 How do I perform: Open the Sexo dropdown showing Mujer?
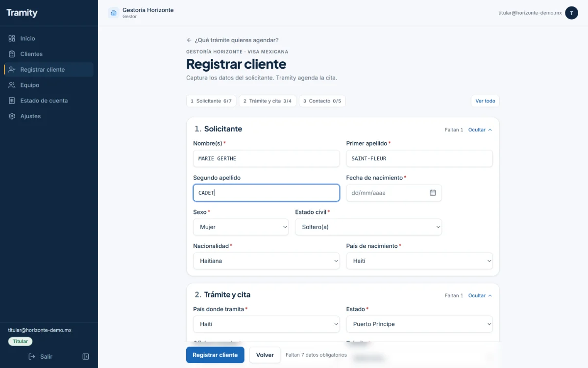(241, 227)
